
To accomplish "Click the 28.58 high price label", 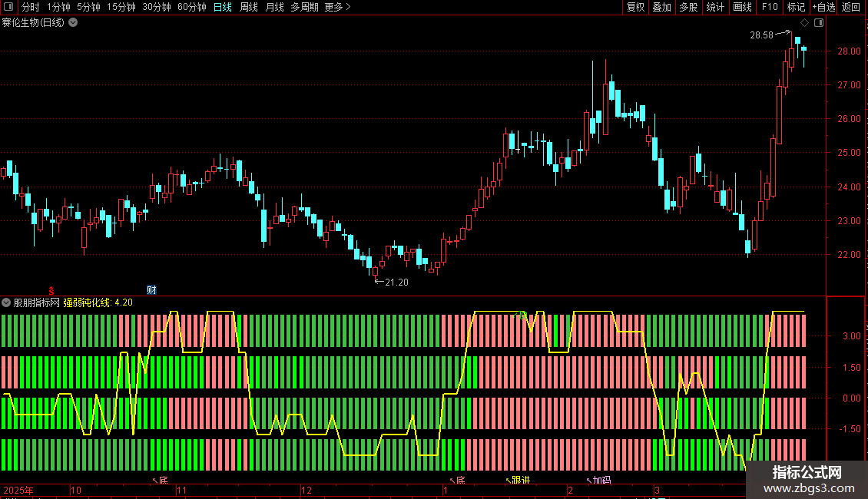I will [761, 35].
